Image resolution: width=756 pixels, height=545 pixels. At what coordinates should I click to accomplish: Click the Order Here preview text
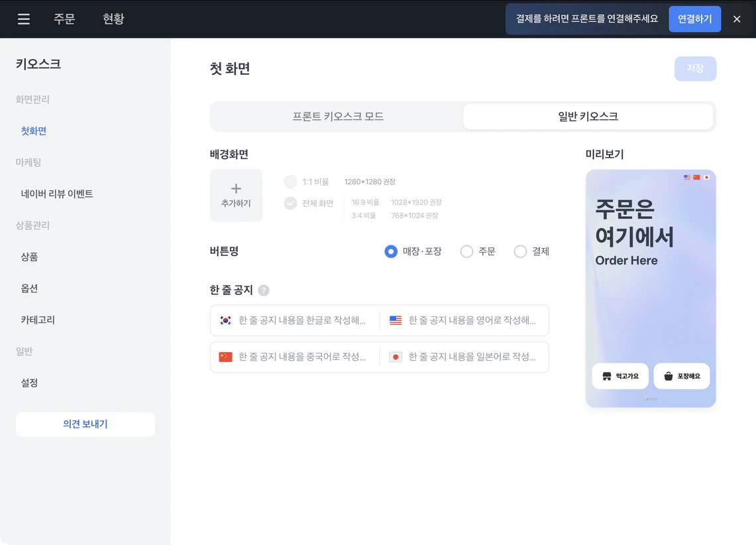[x=626, y=261]
